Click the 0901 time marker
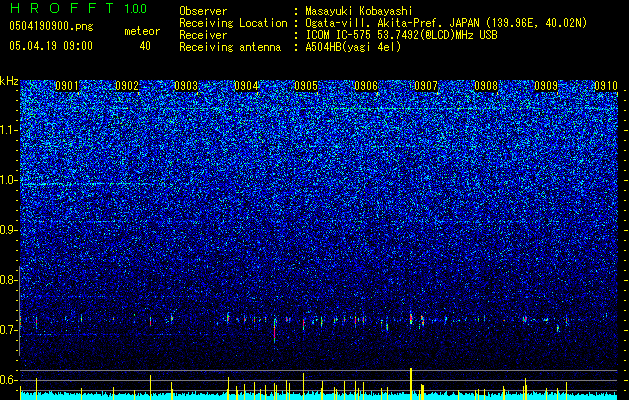This screenshot has width=629, height=400. (67, 86)
